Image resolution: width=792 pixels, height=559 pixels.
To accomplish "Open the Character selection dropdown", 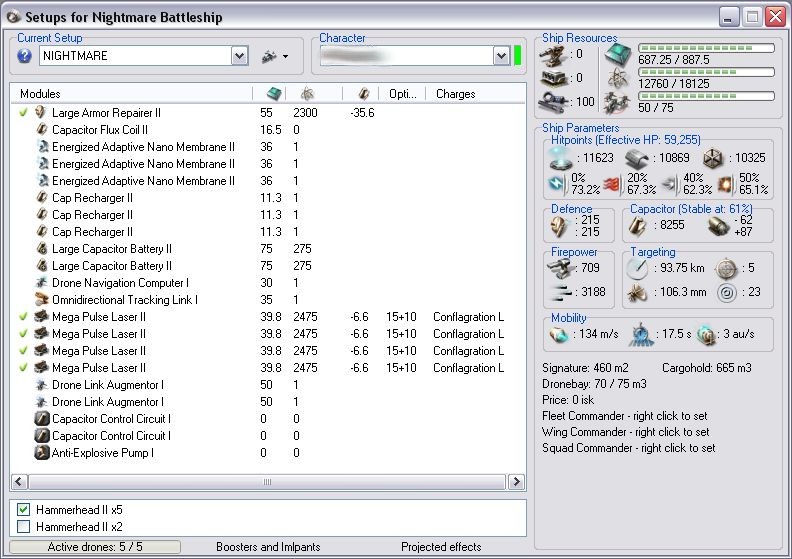I will click(501, 56).
